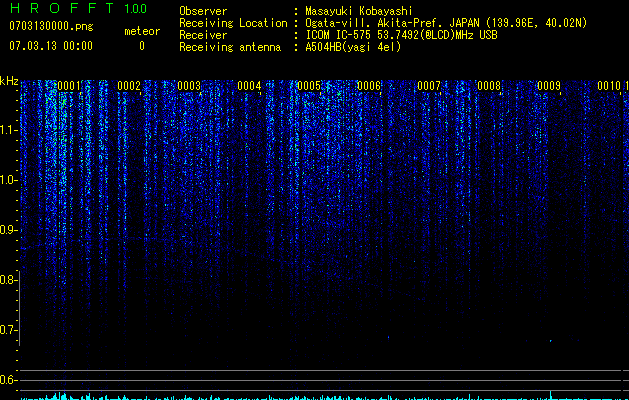Click the meteor count value 0
This screenshot has width=629, height=400.
[x=142, y=46]
